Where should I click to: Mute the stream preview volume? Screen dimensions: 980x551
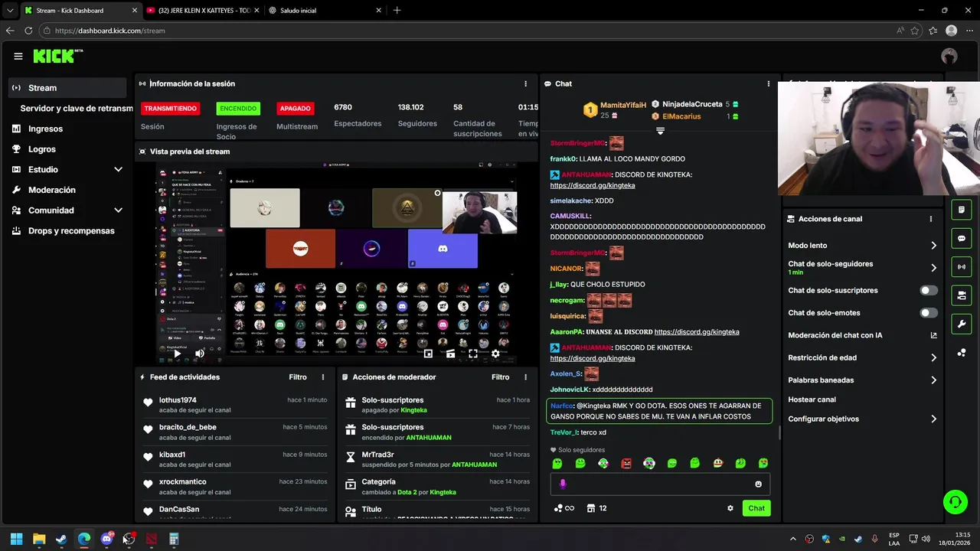pos(200,354)
